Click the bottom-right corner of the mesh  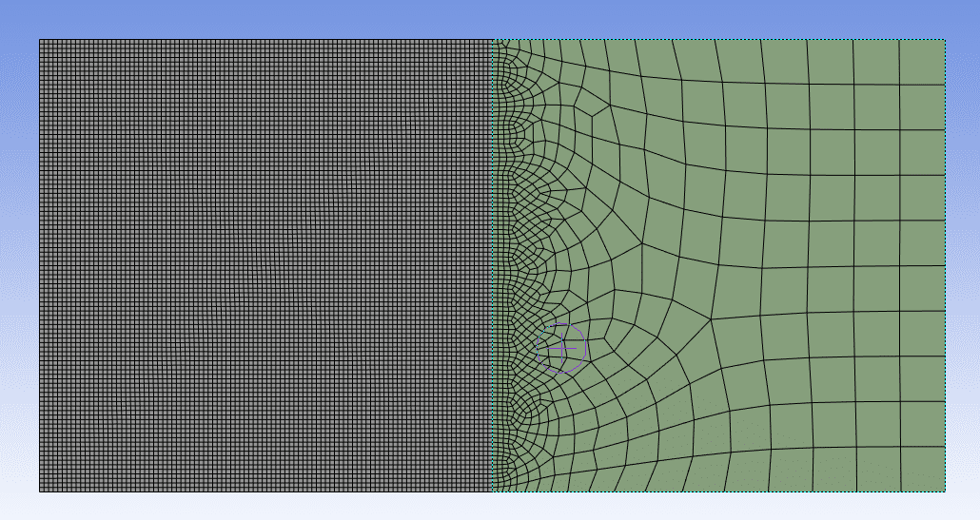pyautogui.click(x=945, y=491)
